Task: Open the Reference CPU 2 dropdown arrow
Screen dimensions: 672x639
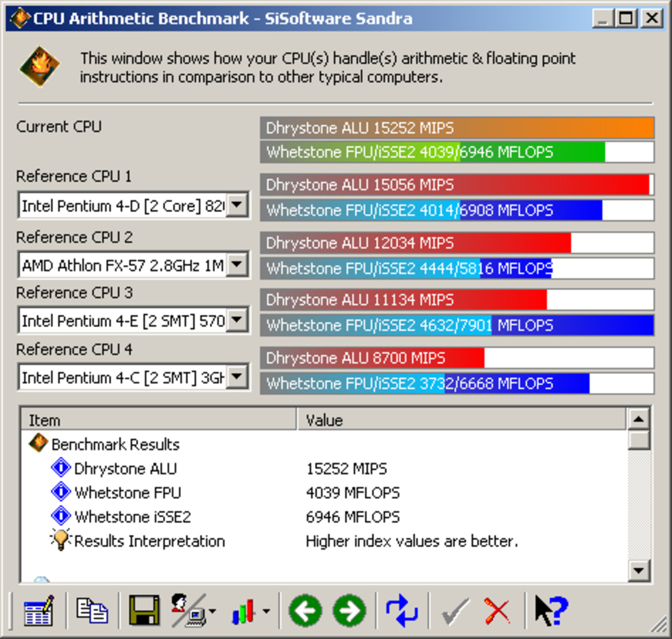Action: 237,264
